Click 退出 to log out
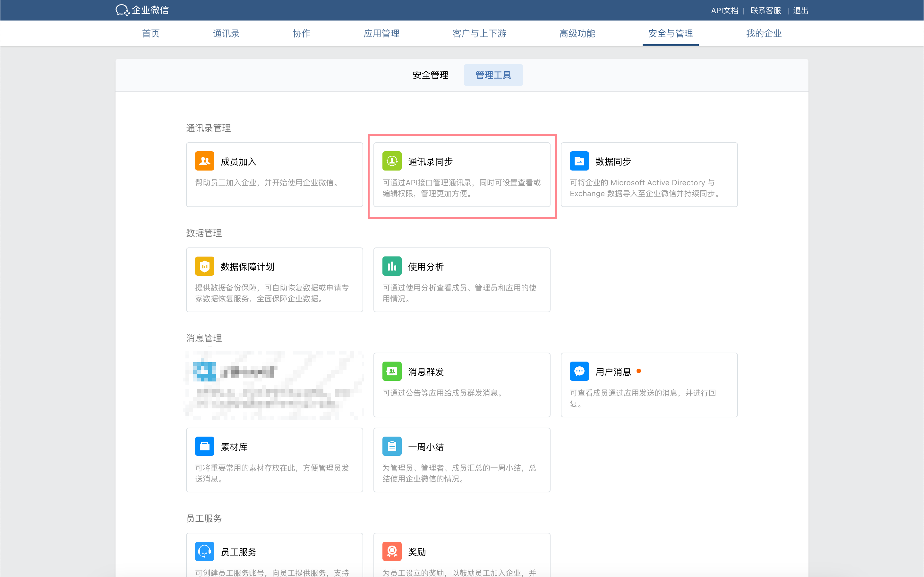The image size is (924, 577). pyautogui.click(x=800, y=10)
